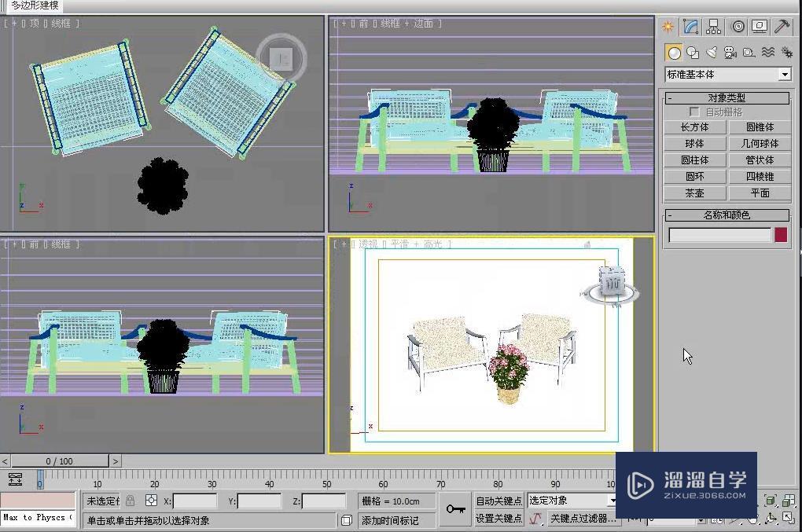
Task: Toggle the selection lock padlock
Action: 131,501
